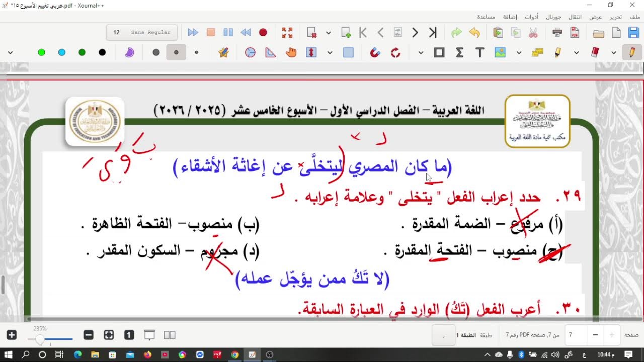Toggle grid snapping magnet icon

(x=375, y=52)
